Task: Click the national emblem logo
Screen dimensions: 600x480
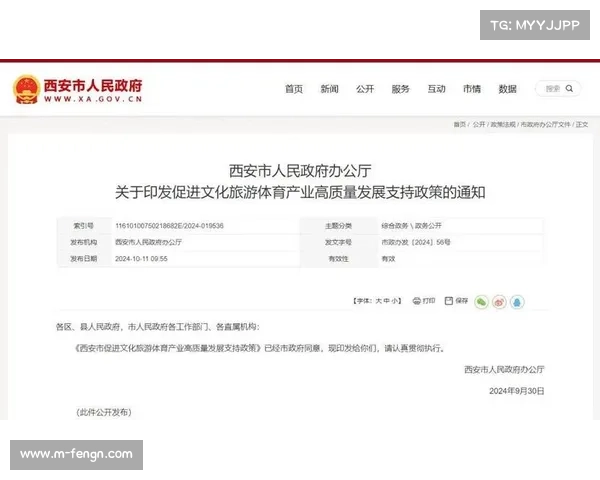Action: click(24, 90)
